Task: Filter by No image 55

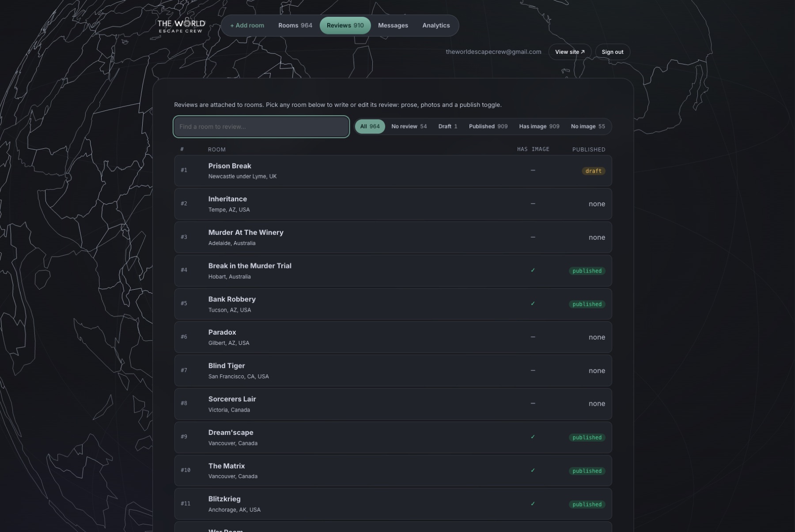Action: (588, 126)
